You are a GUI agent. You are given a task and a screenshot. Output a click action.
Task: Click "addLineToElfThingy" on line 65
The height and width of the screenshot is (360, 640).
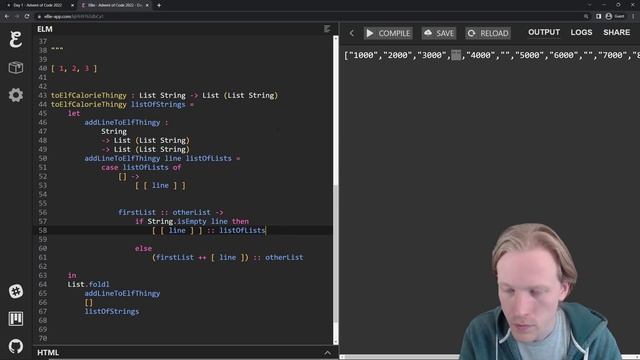tap(122, 293)
